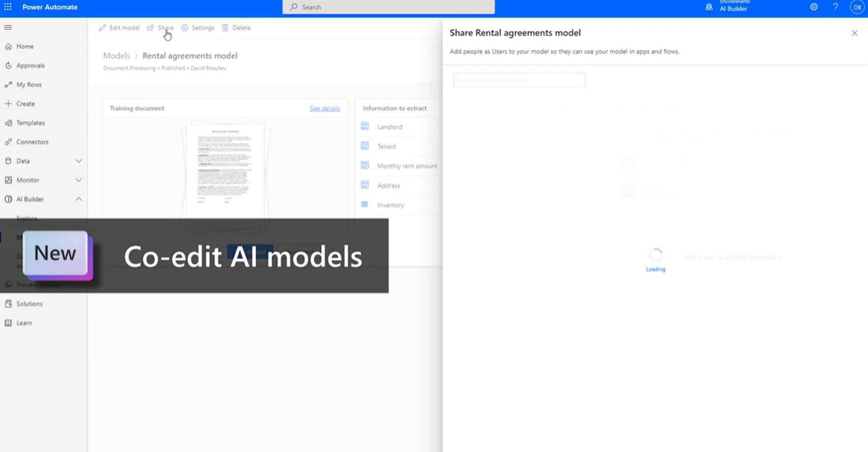Collapse the left navigation hamburger menu

click(8, 27)
